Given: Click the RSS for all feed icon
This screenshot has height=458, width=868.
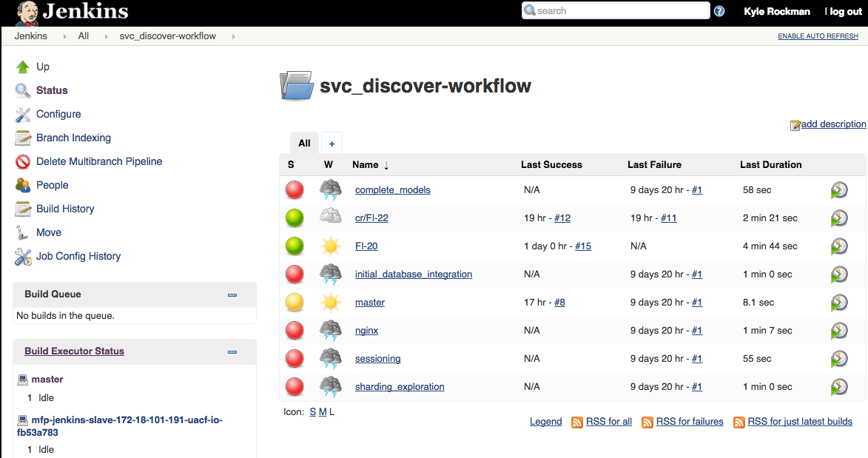Looking at the screenshot, I should [x=577, y=422].
